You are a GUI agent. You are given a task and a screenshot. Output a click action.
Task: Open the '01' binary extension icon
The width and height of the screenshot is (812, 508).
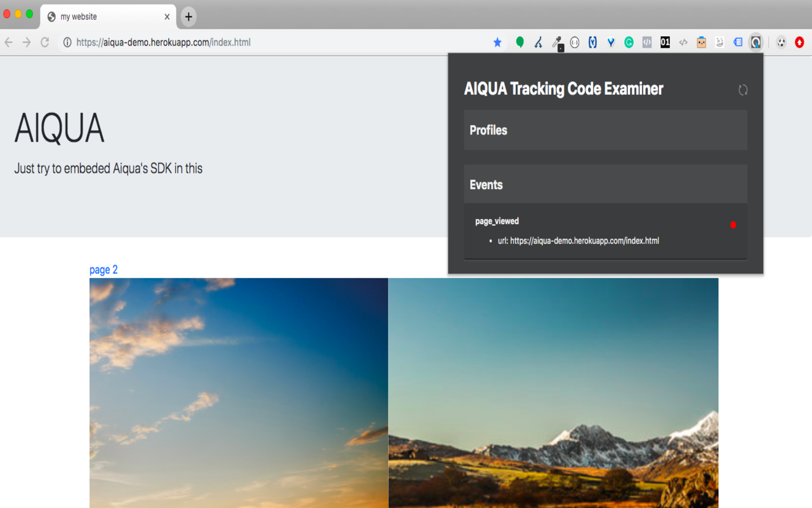[665, 42]
